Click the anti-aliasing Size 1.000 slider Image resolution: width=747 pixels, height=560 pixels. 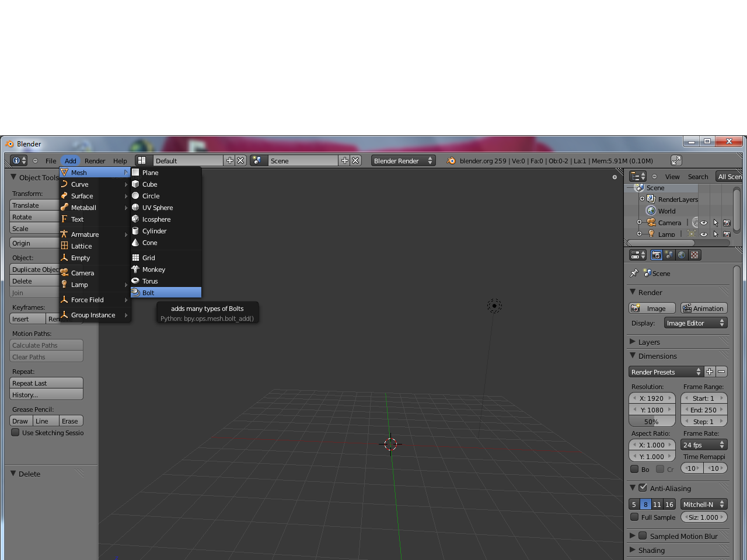(704, 517)
